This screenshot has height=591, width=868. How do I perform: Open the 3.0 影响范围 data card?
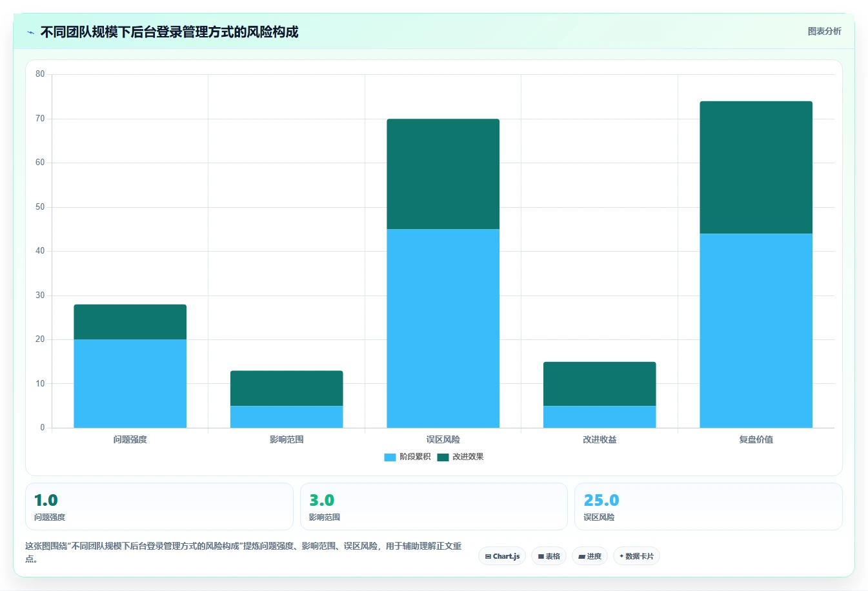434,506
